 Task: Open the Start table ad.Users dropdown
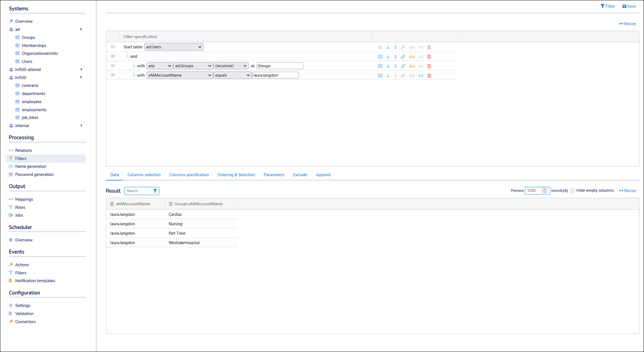coord(174,47)
